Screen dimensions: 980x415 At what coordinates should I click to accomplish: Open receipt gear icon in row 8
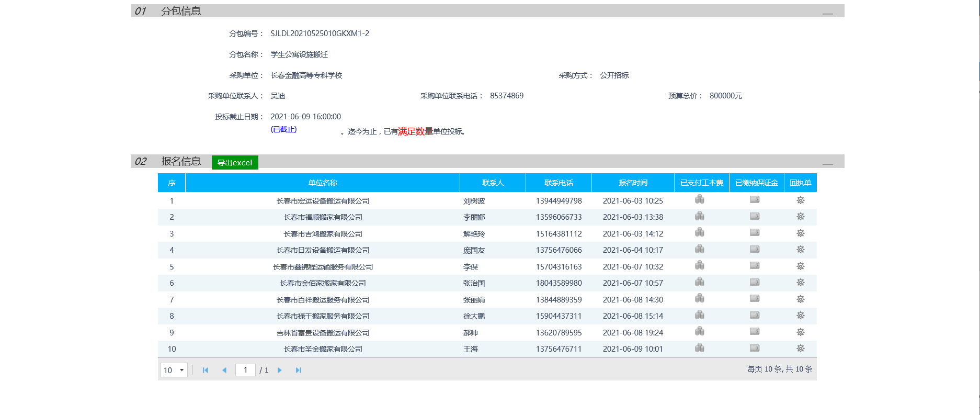coord(800,316)
